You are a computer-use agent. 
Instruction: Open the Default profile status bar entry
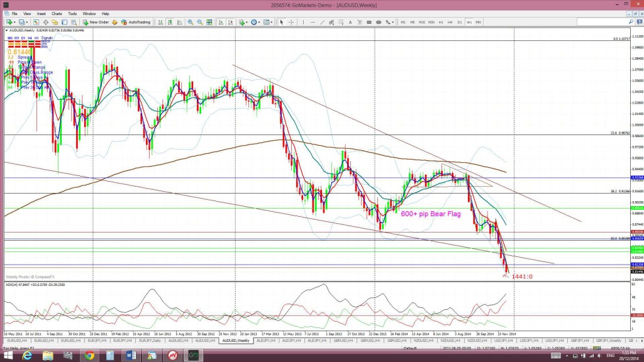pos(410,348)
